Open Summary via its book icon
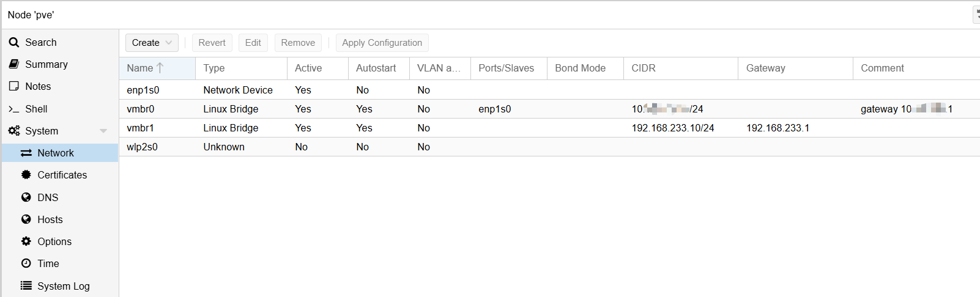Image resolution: width=980 pixels, height=297 pixels. coord(13,64)
